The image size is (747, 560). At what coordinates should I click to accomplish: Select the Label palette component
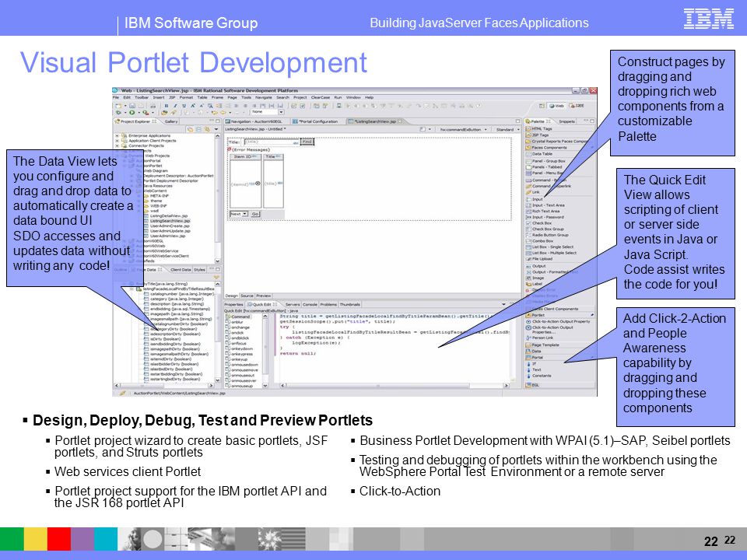534,284
